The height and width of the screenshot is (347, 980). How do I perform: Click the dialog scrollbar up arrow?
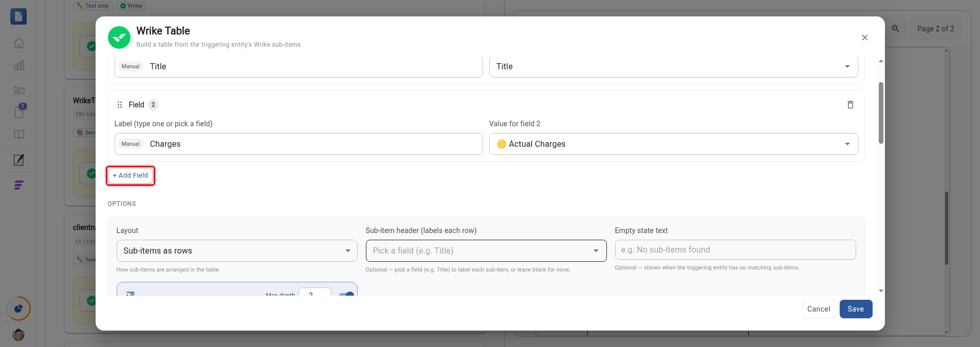point(881,61)
